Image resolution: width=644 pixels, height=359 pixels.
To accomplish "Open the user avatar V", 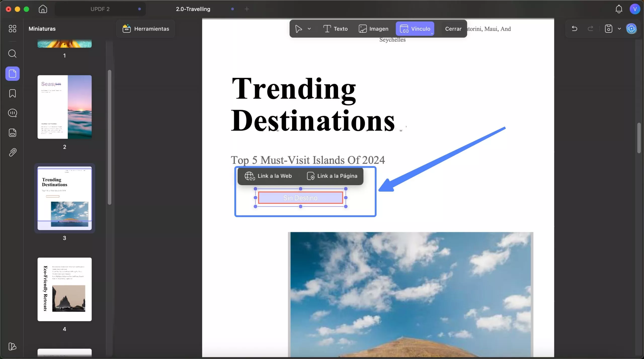I will [x=635, y=9].
